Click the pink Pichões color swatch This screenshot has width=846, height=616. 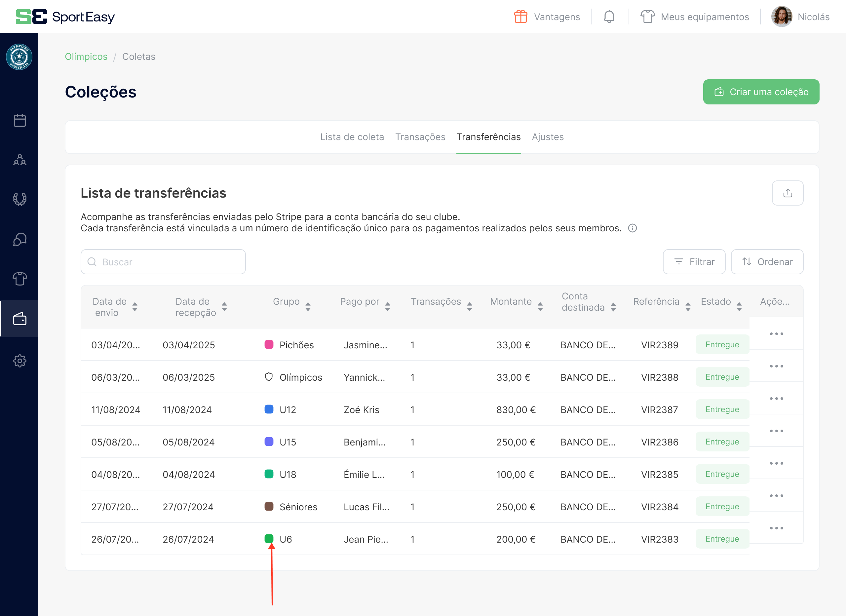pyautogui.click(x=269, y=344)
